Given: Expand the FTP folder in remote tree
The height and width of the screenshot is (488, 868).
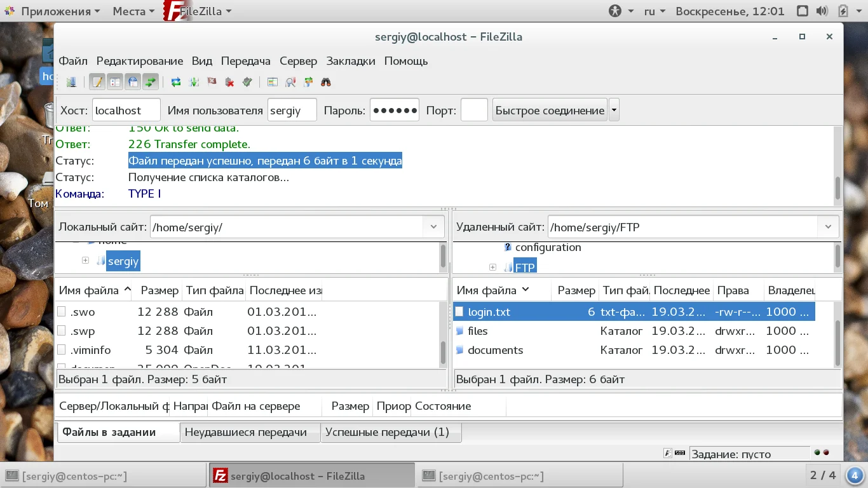Looking at the screenshot, I should [492, 268].
